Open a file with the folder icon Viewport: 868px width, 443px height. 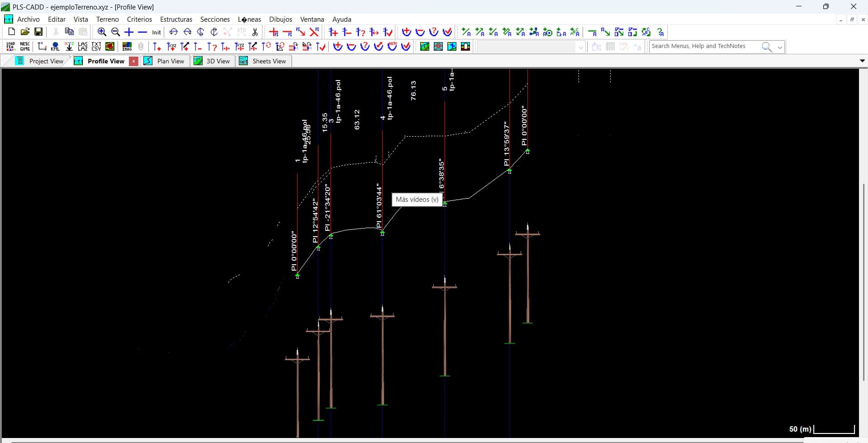pyautogui.click(x=25, y=32)
